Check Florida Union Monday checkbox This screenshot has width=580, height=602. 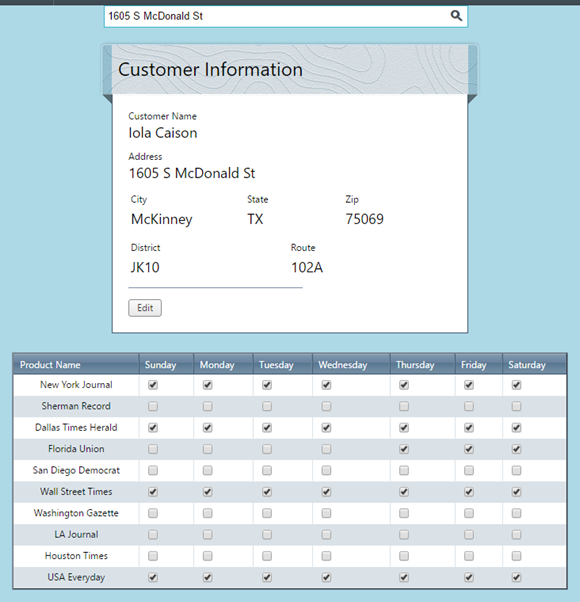(x=208, y=449)
